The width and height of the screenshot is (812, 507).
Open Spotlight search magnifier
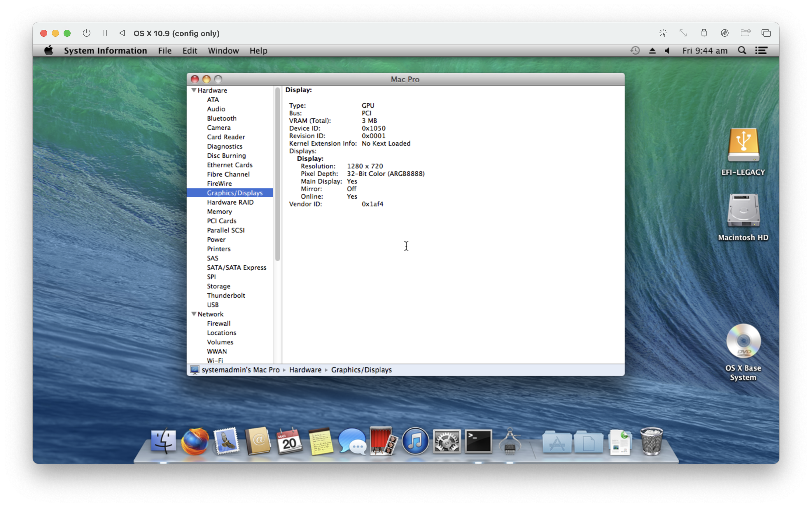click(742, 51)
